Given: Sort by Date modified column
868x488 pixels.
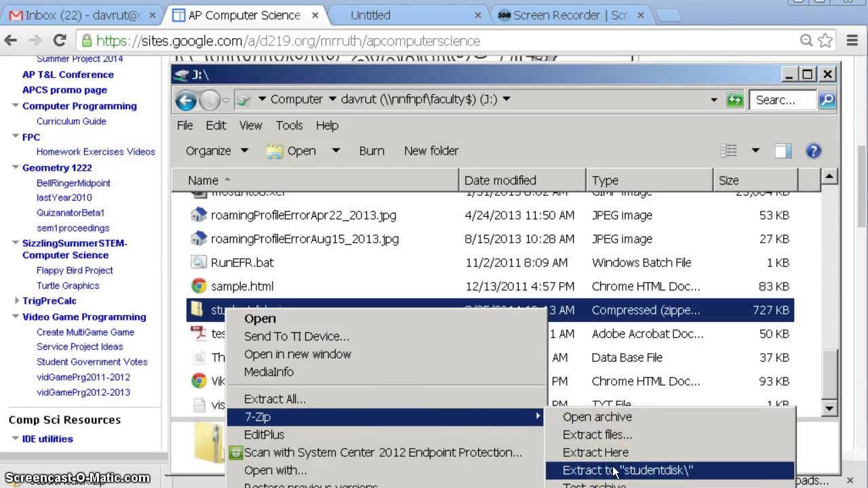Looking at the screenshot, I should pos(523,180).
